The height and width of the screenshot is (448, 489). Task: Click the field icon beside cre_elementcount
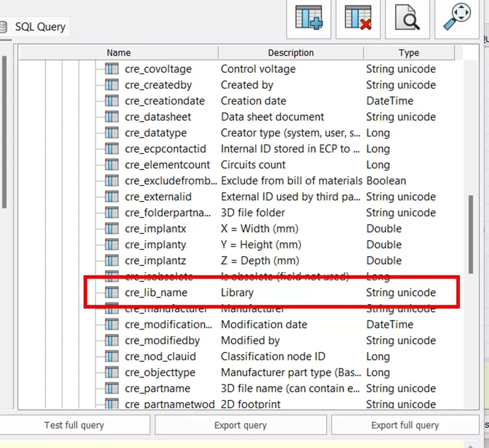tap(112, 165)
